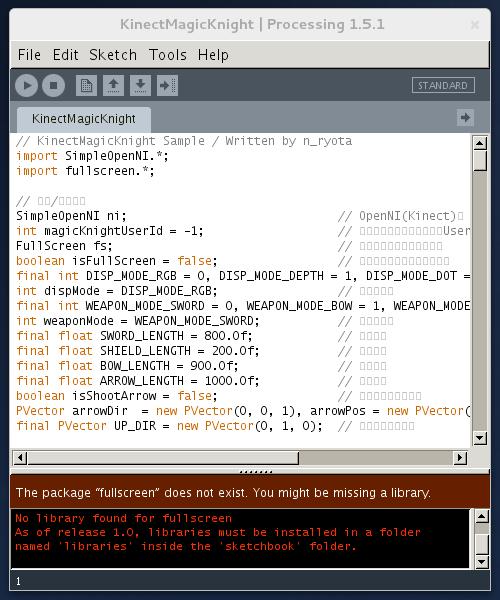The width and height of the screenshot is (500, 600).
Task: Click the editor vertical scrollbar down arrow
Action: pos(480,438)
